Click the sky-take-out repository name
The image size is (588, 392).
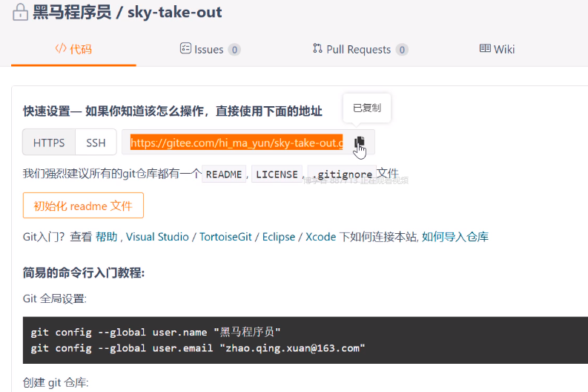[175, 12]
